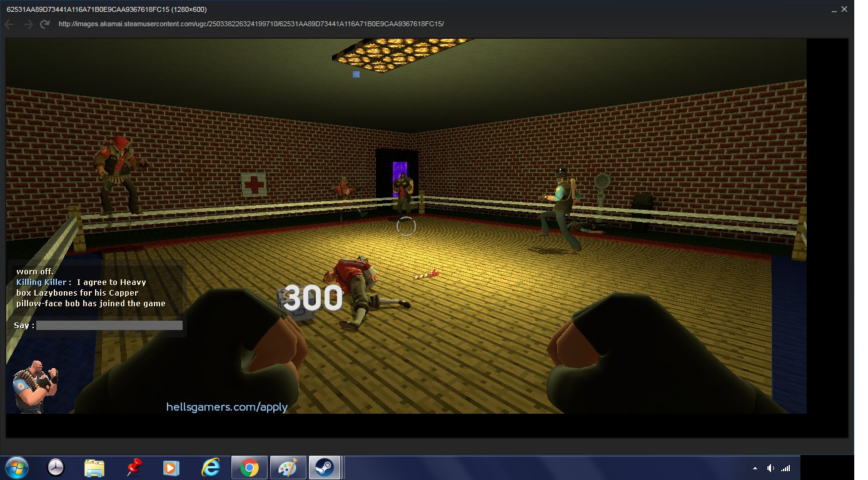Open the clock application in taskbar
868x480 pixels.
[x=56, y=467]
